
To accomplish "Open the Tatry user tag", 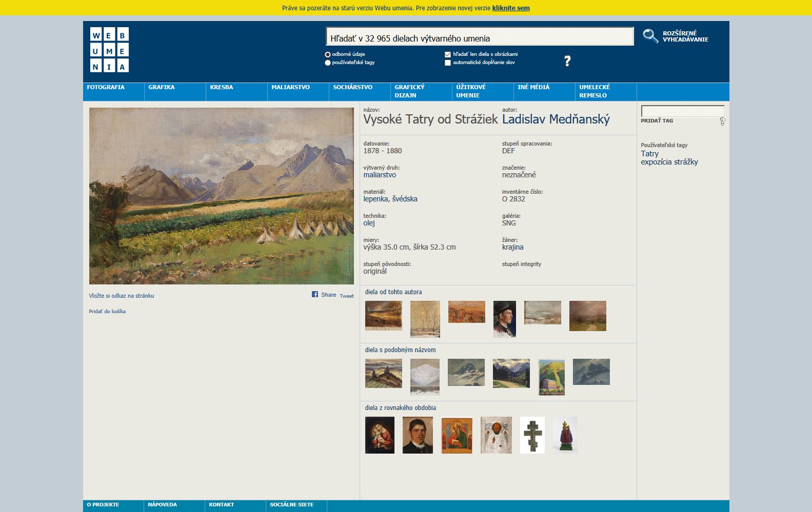I will [649, 154].
